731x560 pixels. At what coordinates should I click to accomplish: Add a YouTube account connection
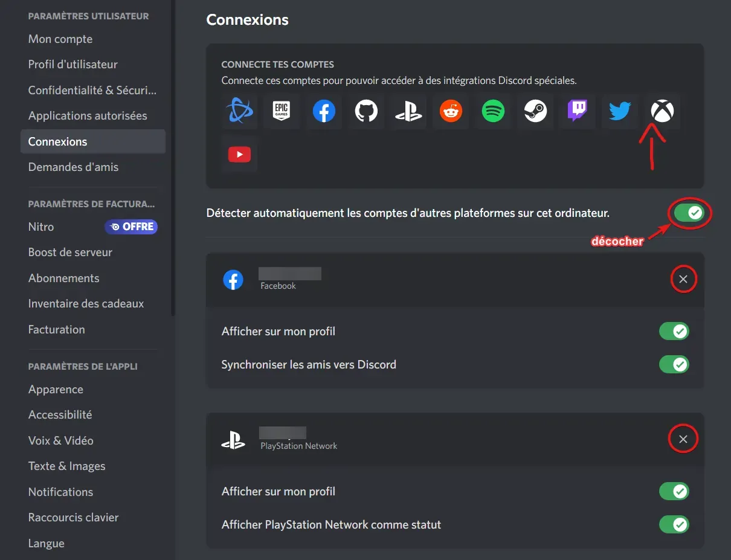(239, 155)
